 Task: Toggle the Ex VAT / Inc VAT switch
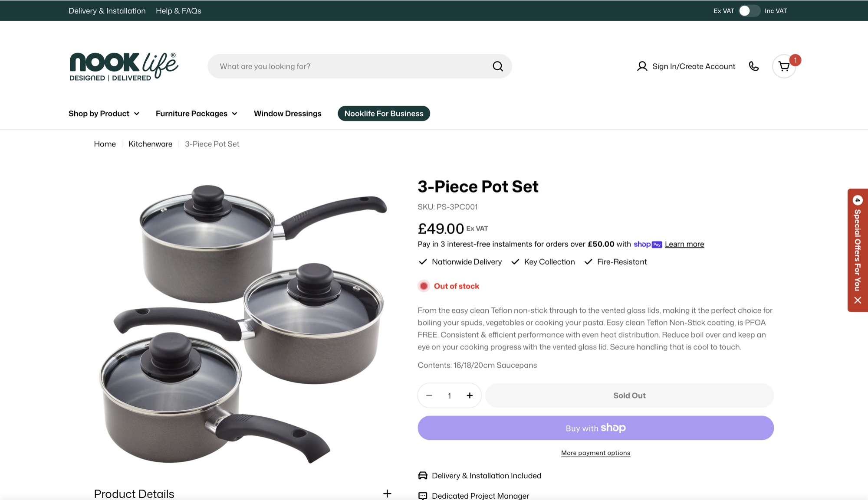[750, 11]
